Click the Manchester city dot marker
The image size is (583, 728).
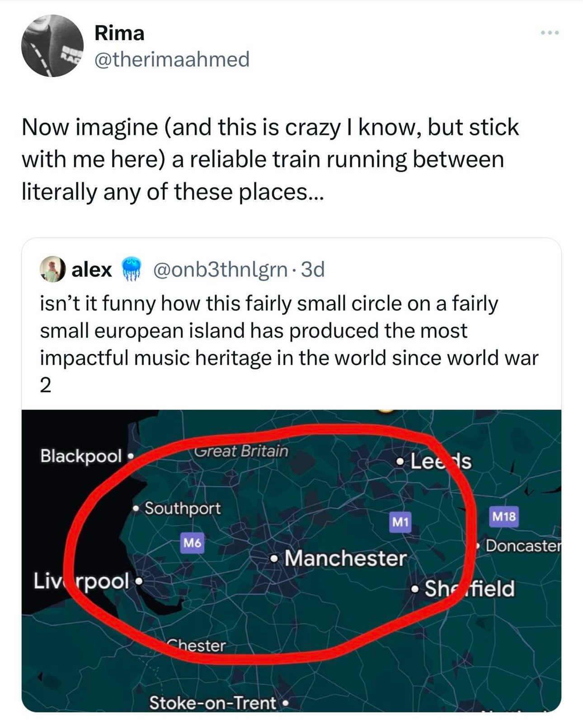tap(274, 559)
